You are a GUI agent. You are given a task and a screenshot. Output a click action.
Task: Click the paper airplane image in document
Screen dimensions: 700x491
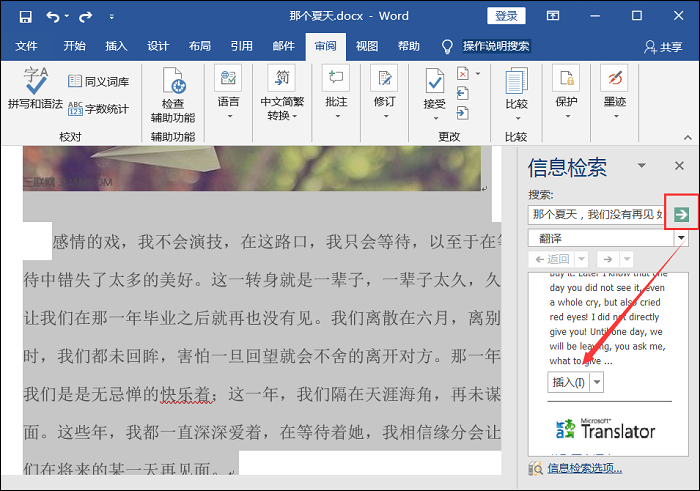[x=252, y=168]
